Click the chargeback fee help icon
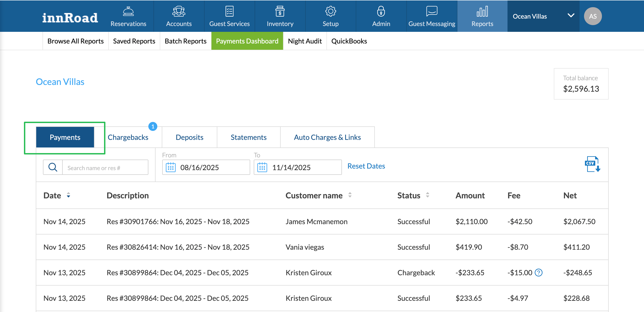Image resolution: width=644 pixels, height=312 pixels. [x=539, y=272]
